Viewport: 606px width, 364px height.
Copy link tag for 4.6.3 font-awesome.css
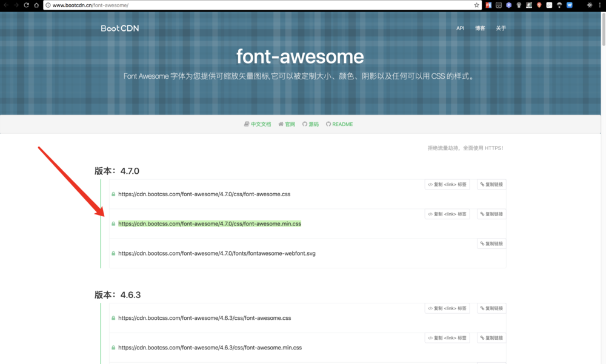pos(447,308)
